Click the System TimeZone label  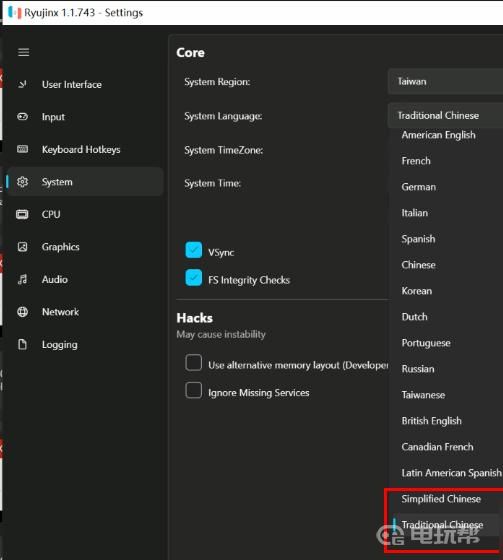pyautogui.click(x=224, y=150)
